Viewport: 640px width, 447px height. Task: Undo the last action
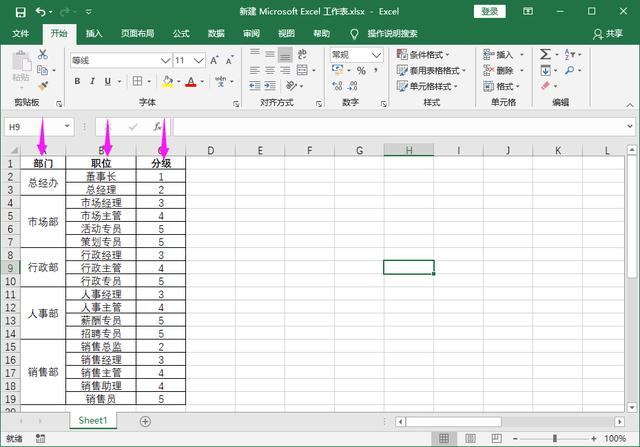(x=40, y=12)
